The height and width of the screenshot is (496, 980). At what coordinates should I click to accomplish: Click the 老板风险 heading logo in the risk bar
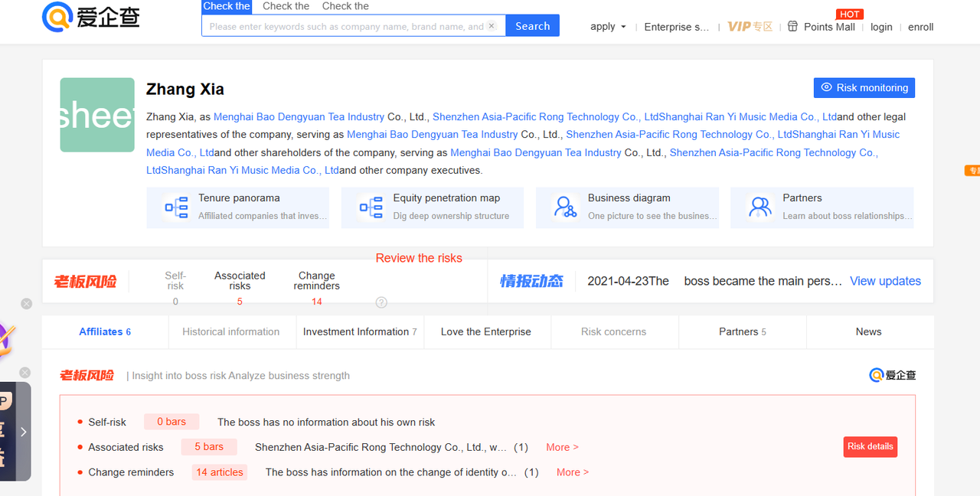tap(85, 282)
